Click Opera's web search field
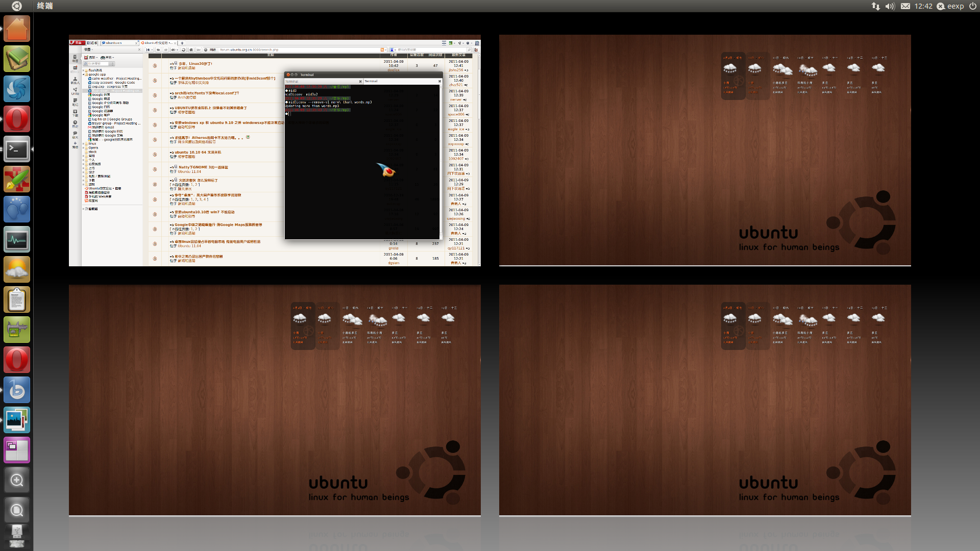The width and height of the screenshot is (980, 551). (431, 49)
